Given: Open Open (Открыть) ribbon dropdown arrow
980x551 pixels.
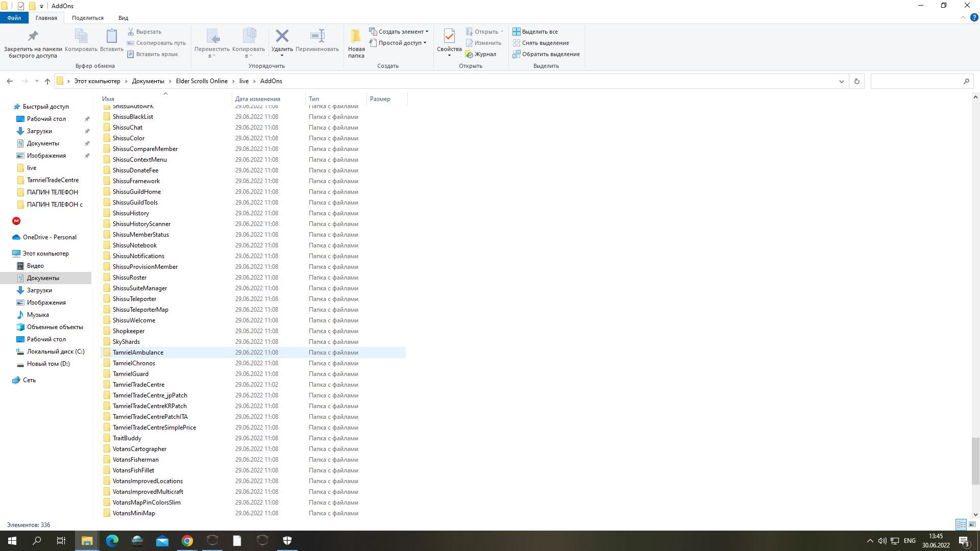Looking at the screenshot, I should (502, 32).
